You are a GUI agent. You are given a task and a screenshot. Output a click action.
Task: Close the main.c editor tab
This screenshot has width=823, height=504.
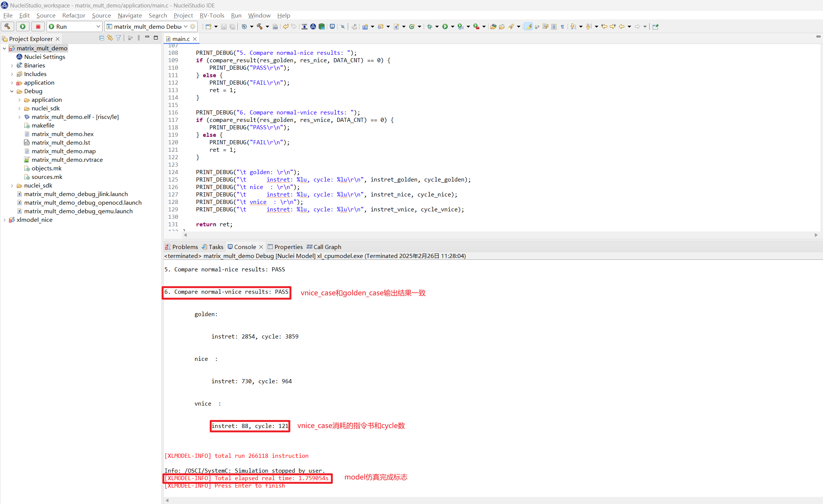click(195, 39)
